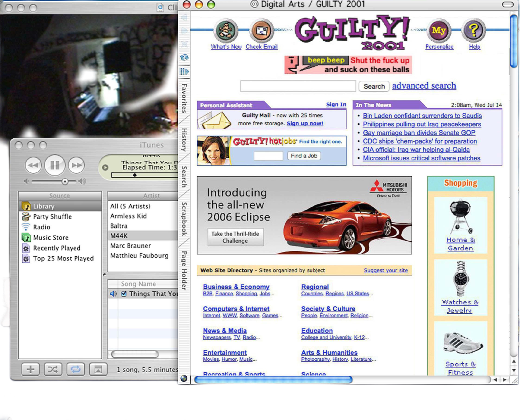Click the My Personalize round icon
The height and width of the screenshot is (420, 520).
click(x=439, y=31)
